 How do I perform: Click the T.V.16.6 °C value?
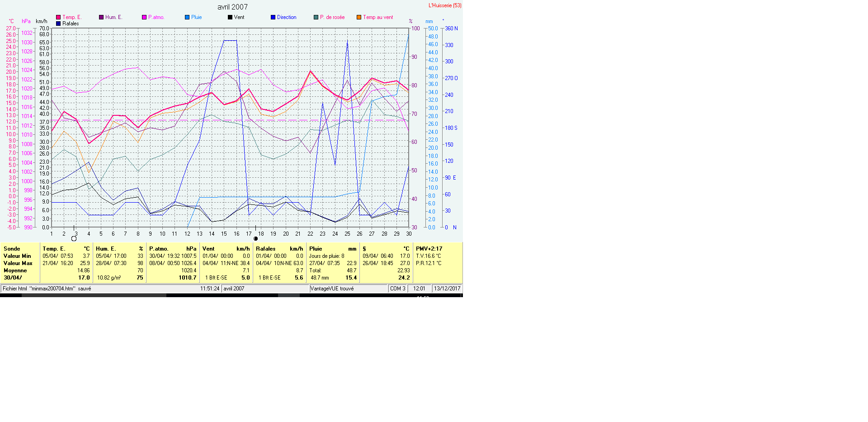(429, 256)
